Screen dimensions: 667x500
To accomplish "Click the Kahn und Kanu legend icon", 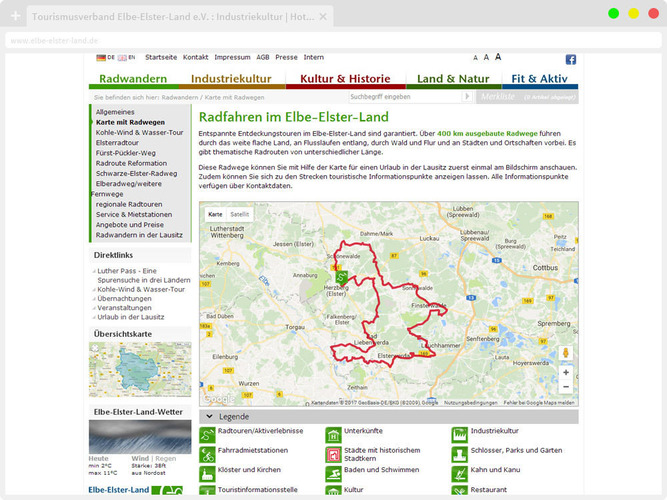I will click(x=459, y=474).
